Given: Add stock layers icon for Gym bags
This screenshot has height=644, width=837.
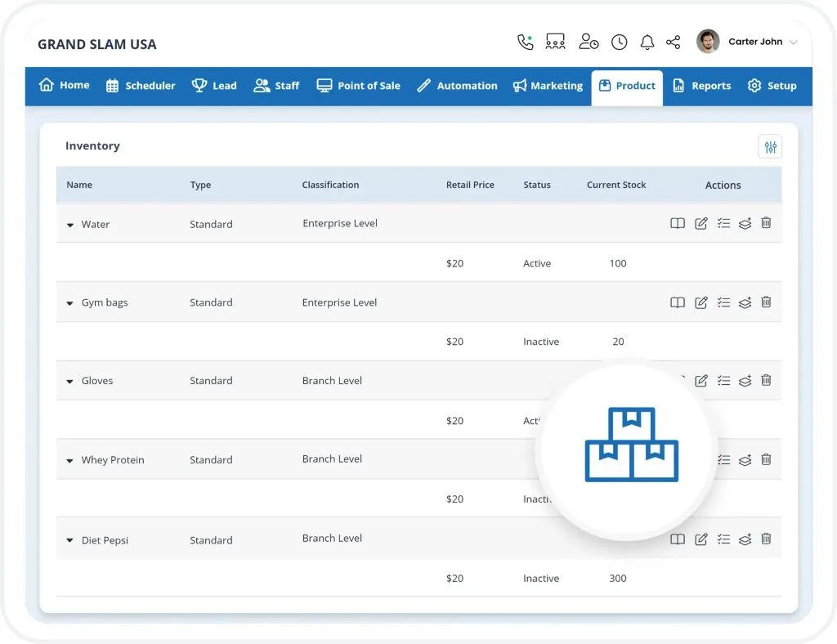Looking at the screenshot, I should coord(745,302).
